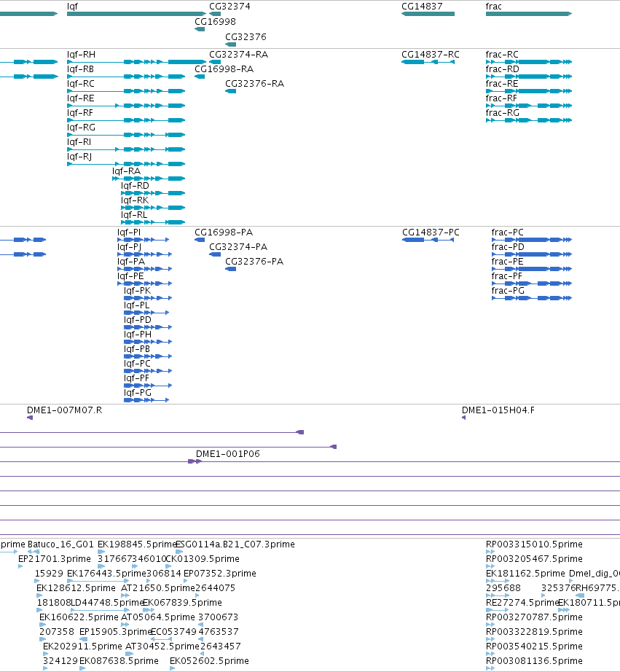Select the lqf gene glyph
Screen dimensions: 620x672
click(137, 14)
